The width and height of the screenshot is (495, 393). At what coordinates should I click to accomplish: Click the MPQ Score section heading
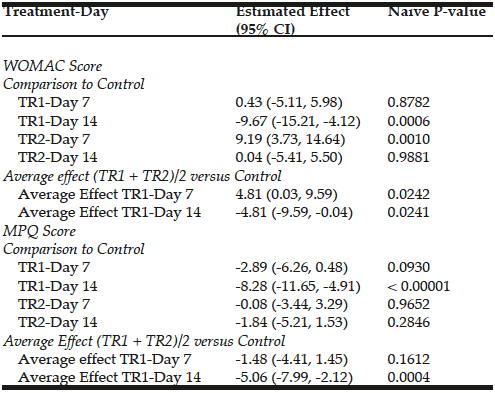click(x=39, y=231)
